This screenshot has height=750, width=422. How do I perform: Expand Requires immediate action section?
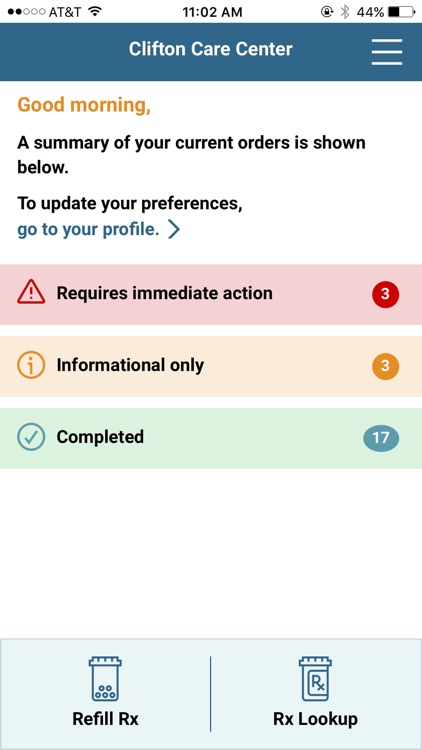(211, 294)
